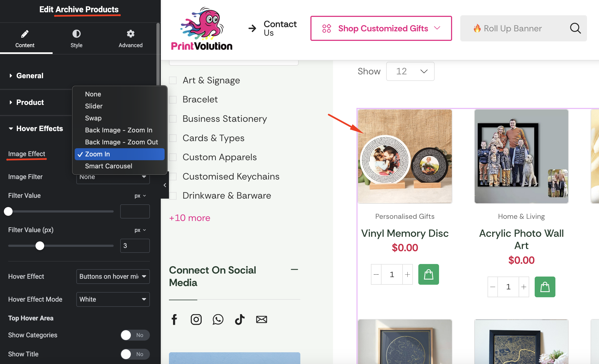599x364 pixels.
Task: Click the search magnifier icon
Action: [x=575, y=28]
